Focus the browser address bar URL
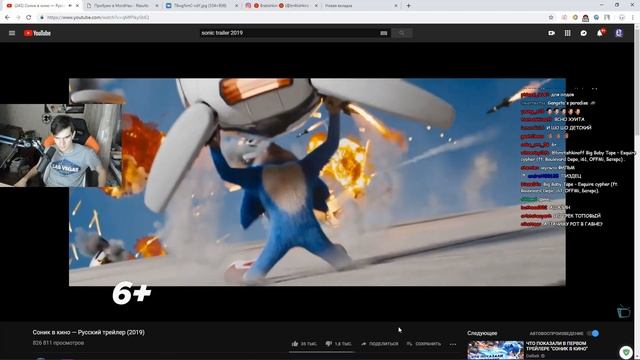The image size is (640, 360). coord(98,18)
